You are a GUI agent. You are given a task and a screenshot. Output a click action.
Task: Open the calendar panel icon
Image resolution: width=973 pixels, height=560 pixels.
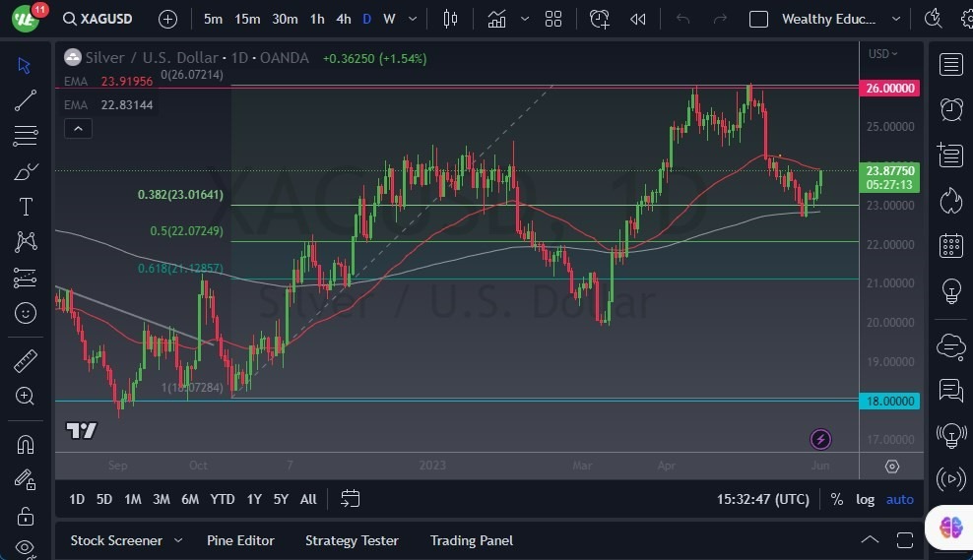950,245
